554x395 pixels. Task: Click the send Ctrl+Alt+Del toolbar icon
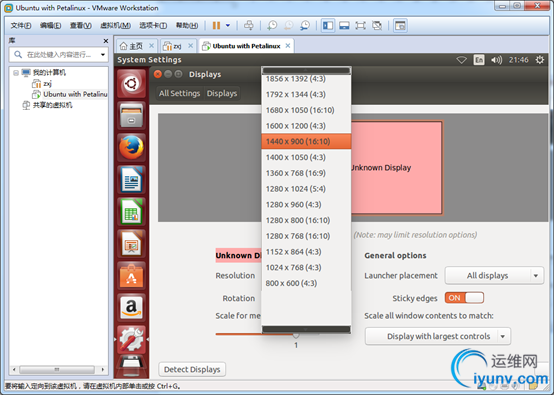(249, 25)
